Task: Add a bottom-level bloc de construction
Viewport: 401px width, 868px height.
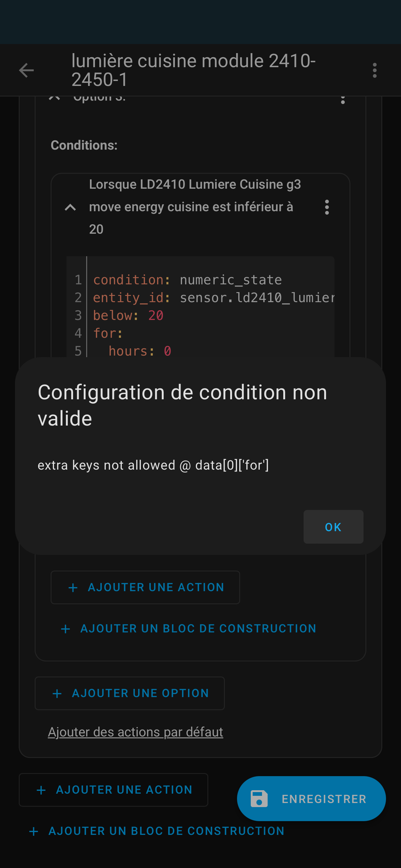Action: 157,831
